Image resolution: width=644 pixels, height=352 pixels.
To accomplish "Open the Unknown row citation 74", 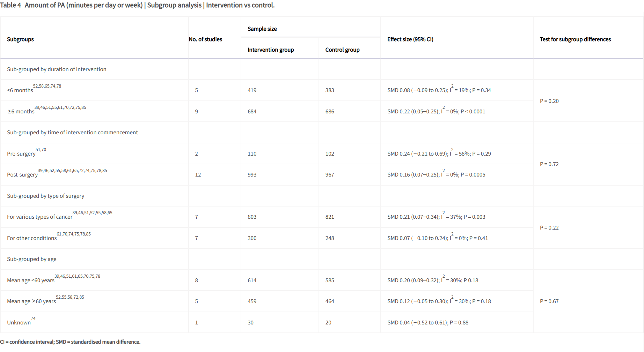I will [x=33, y=319].
